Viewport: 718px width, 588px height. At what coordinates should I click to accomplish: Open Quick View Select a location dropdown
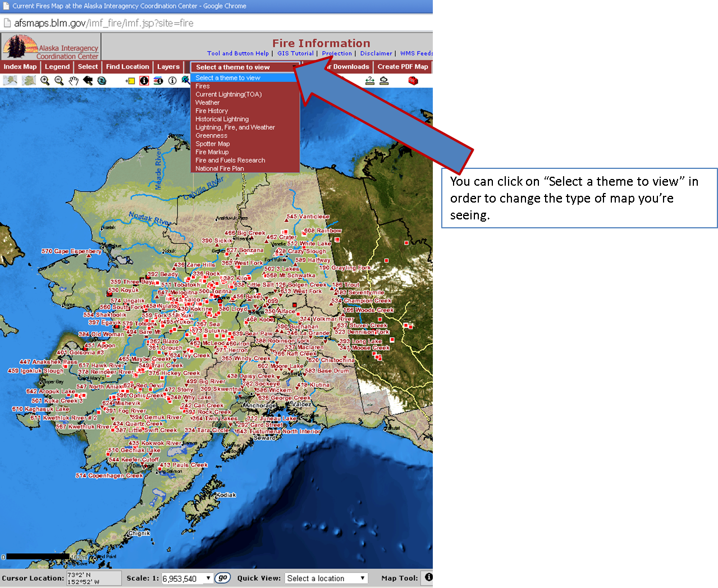(x=326, y=578)
